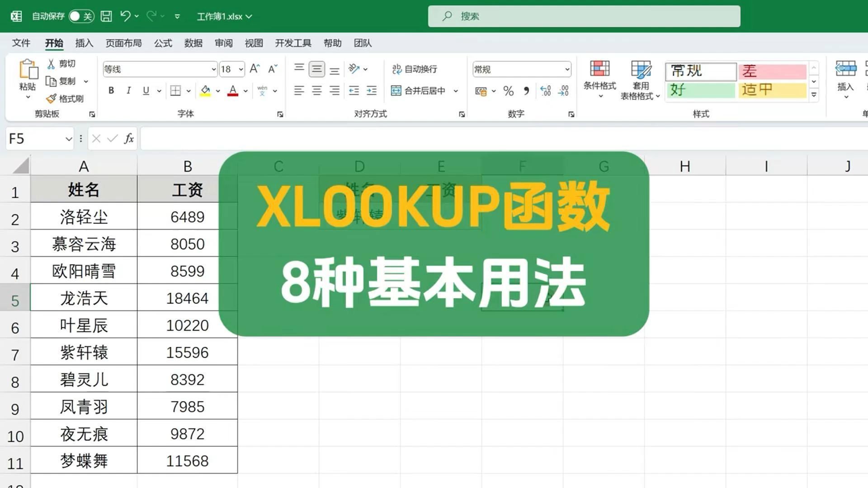This screenshot has height=488, width=868.
Task: Open the 数据 ribbon tab
Action: click(193, 43)
